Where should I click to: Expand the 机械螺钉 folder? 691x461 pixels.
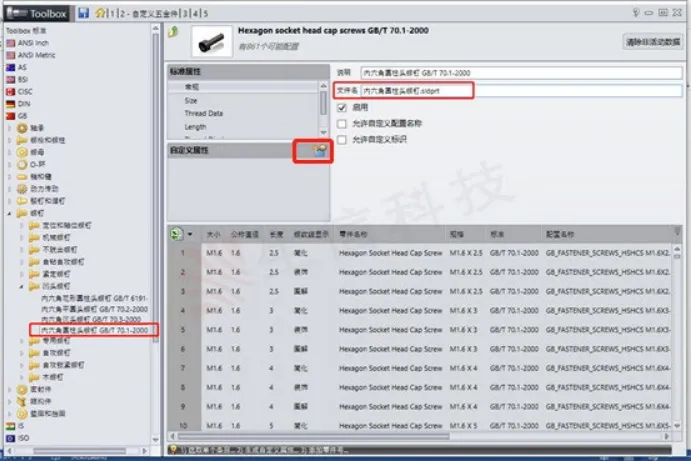22,237
